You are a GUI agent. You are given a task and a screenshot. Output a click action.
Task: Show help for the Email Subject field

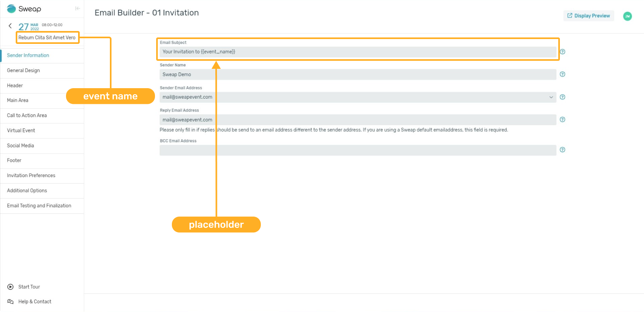click(x=563, y=52)
